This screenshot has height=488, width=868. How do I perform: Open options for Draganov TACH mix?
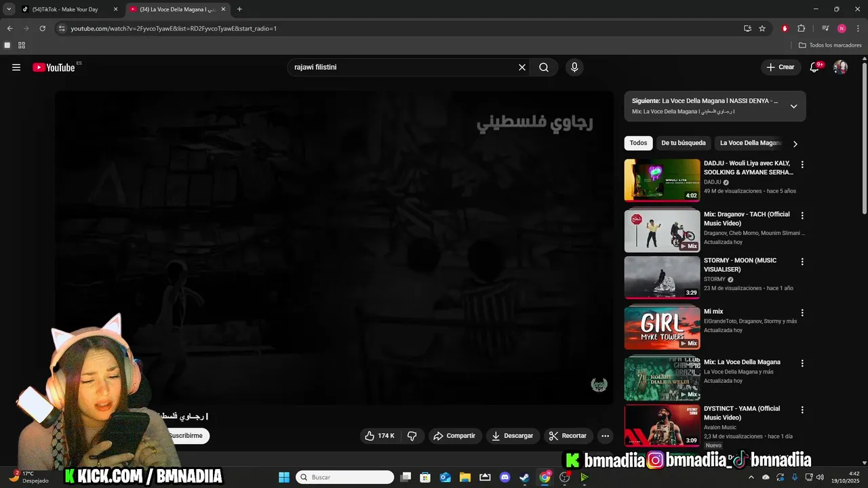tap(802, 216)
